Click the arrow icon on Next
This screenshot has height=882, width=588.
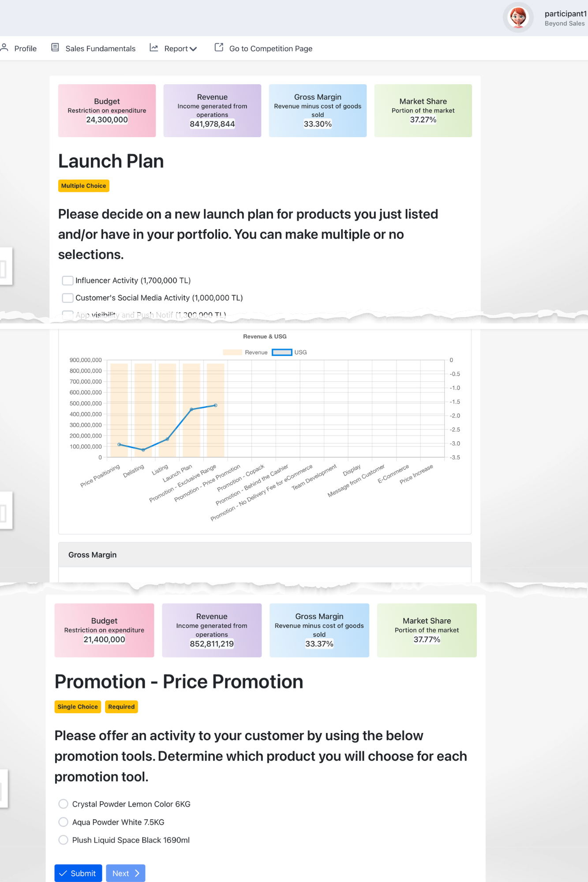(x=137, y=873)
